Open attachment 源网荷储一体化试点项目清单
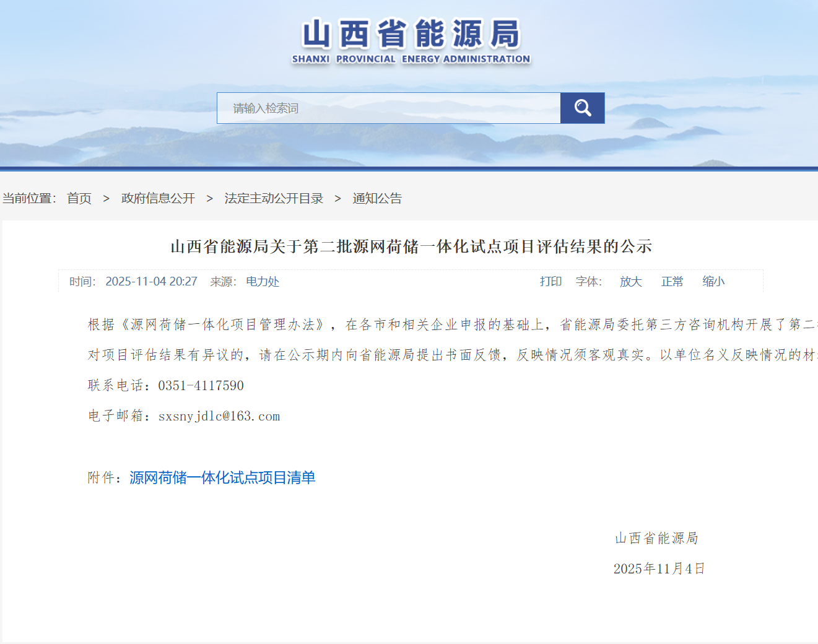 tap(222, 477)
